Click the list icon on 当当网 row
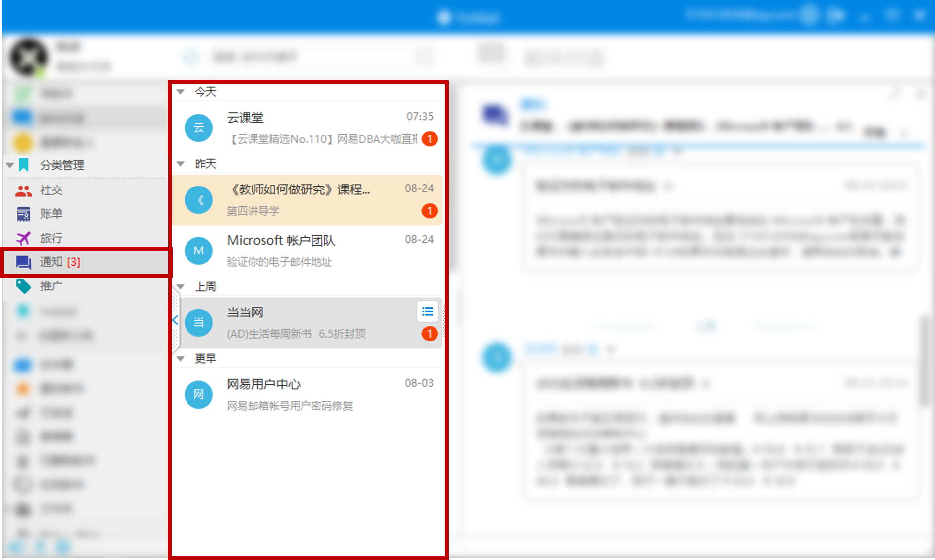935x560 pixels. (428, 311)
